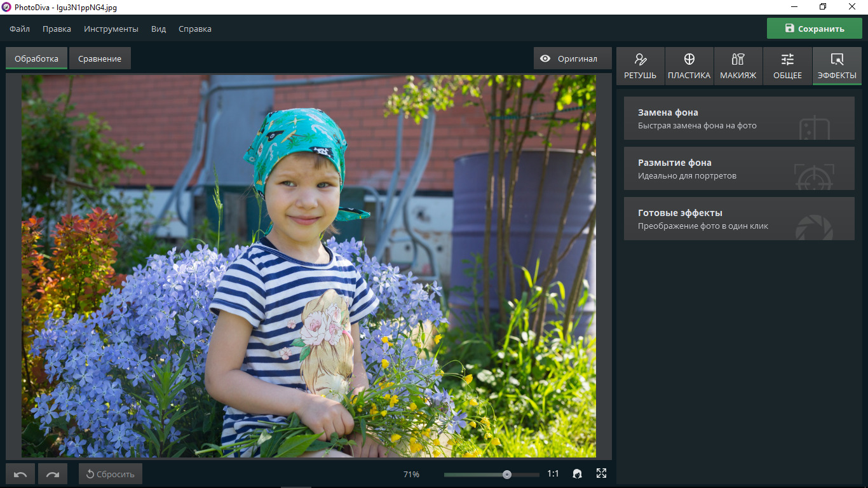Image resolution: width=868 pixels, height=488 pixels.
Task: Click the green Сохранить button
Action: 814,29
